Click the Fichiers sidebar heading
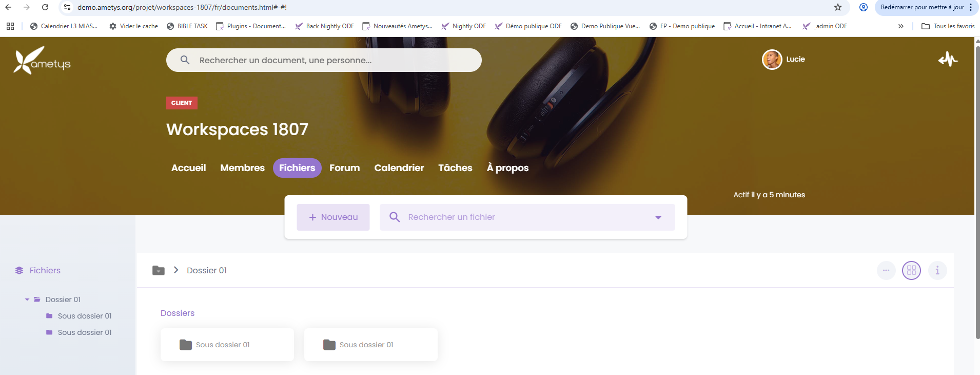The image size is (980, 375). [x=45, y=271]
